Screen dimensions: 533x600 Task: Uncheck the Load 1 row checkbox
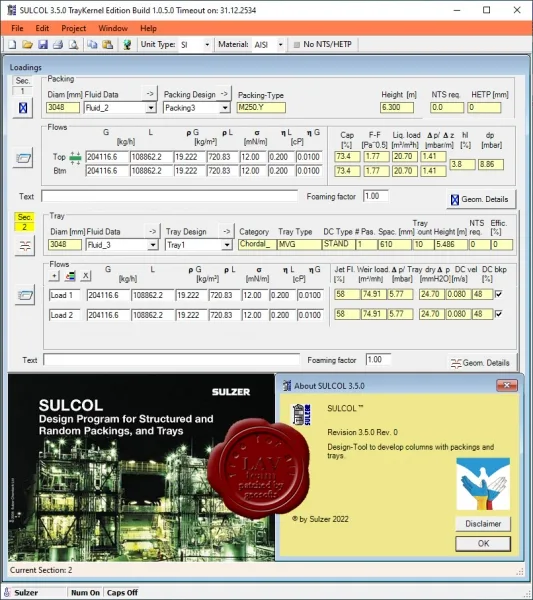click(499, 294)
